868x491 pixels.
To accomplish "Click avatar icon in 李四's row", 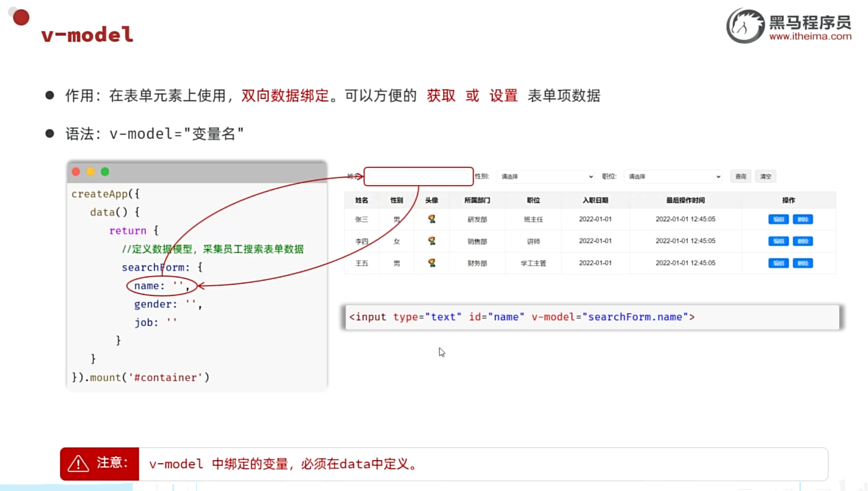I will [x=432, y=241].
